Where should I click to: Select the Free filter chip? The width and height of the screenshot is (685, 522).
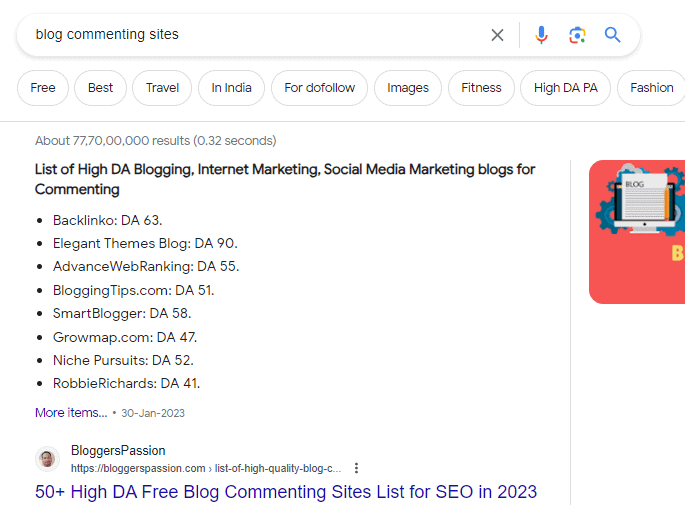tap(43, 88)
